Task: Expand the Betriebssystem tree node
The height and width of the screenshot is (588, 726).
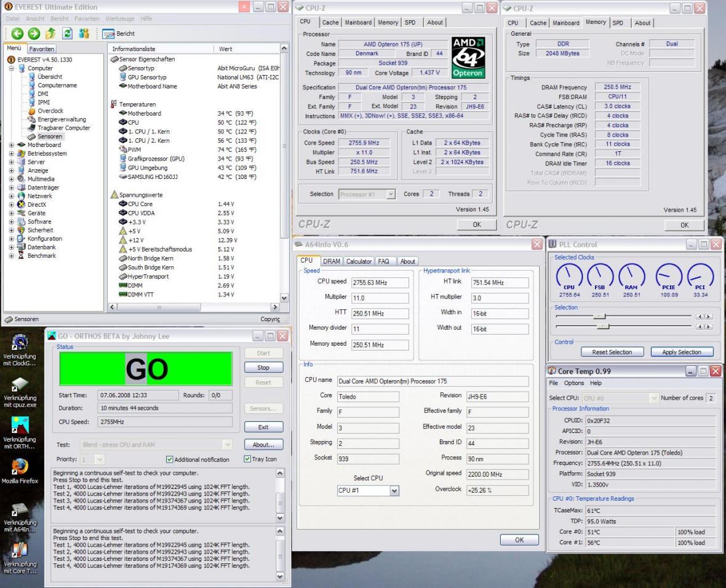Action: [x=12, y=154]
